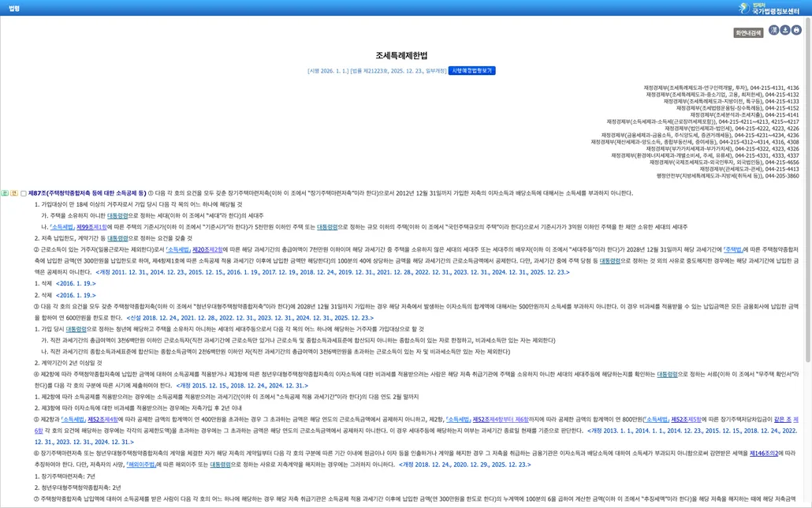Click the 조세특례제한법 title heading
The width and height of the screenshot is (812, 508).
tap(401, 55)
